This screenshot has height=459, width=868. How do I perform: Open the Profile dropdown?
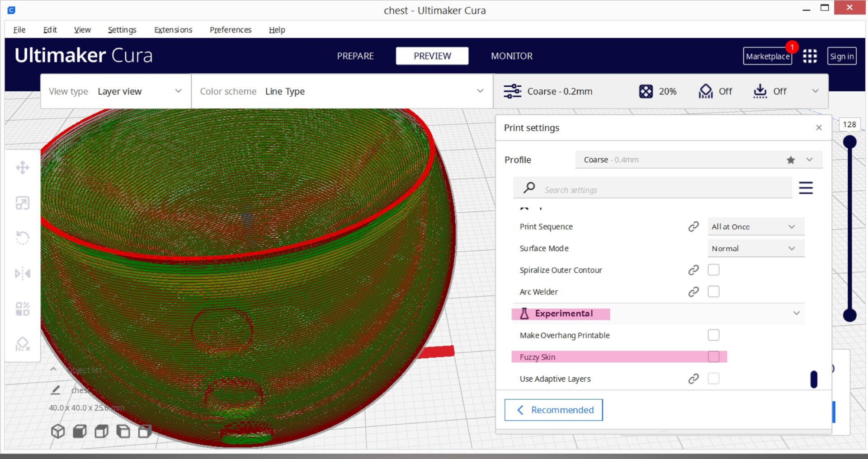pyautogui.click(x=698, y=160)
